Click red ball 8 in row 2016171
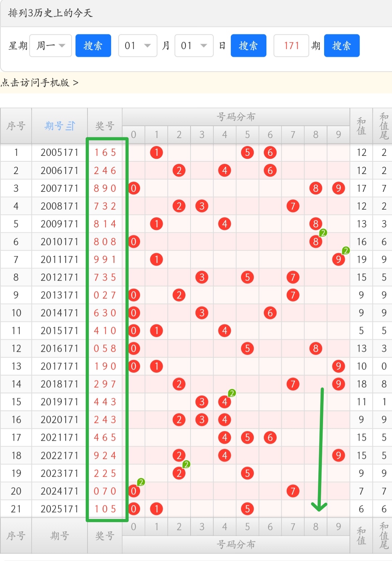392x561 pixels. click(316, 348)
